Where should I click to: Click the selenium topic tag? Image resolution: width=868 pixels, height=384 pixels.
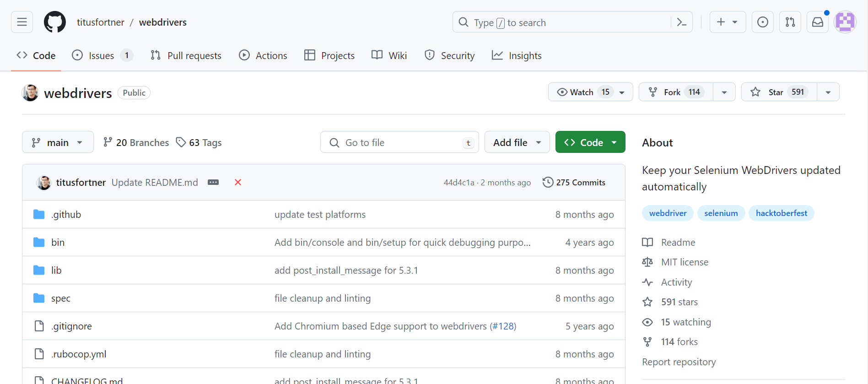(721, 213)
